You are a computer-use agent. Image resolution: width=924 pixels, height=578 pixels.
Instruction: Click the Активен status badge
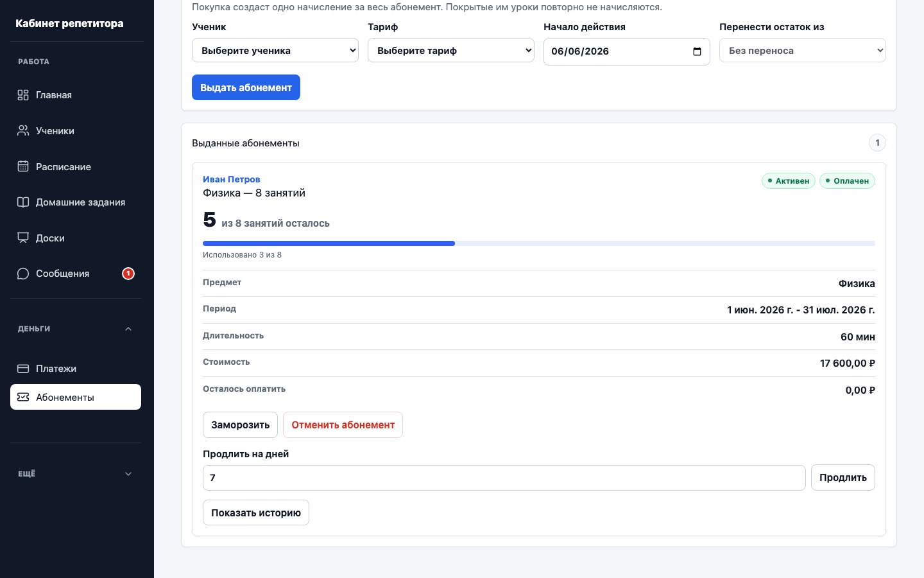click(789, 181)
